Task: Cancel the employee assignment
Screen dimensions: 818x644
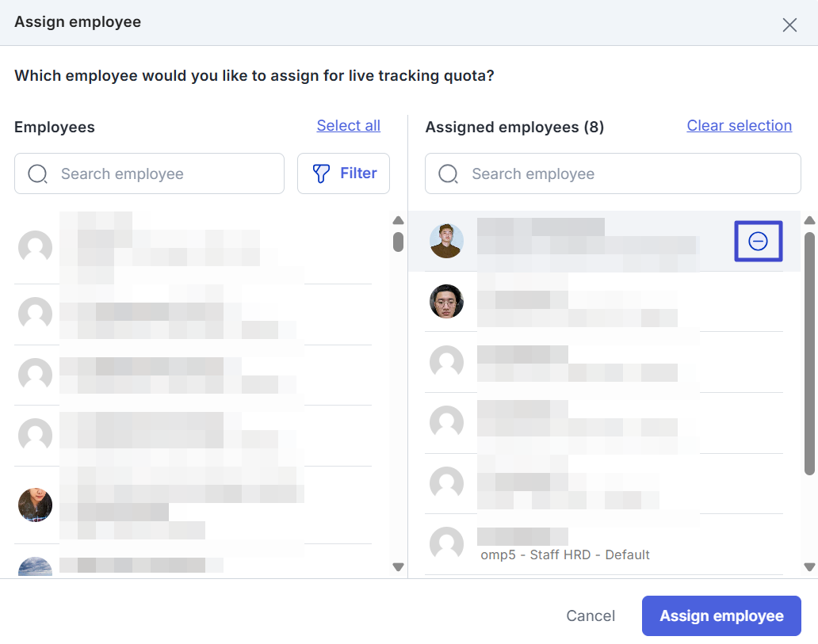Action: (x=591, y=616)
